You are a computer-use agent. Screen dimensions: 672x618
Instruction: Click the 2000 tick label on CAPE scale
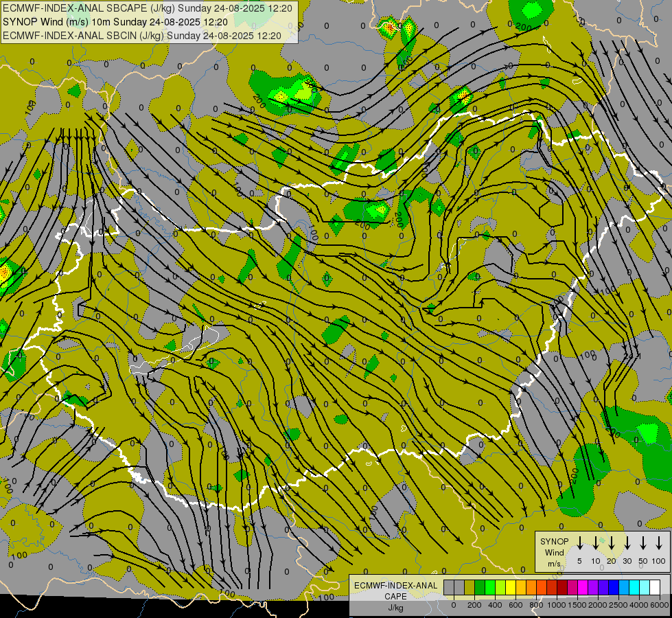[x=597, y=605]
